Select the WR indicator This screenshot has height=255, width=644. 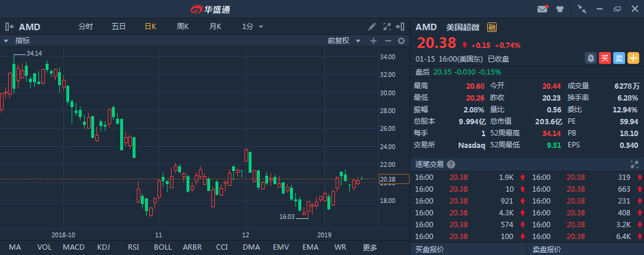click(x=340, y=248)
